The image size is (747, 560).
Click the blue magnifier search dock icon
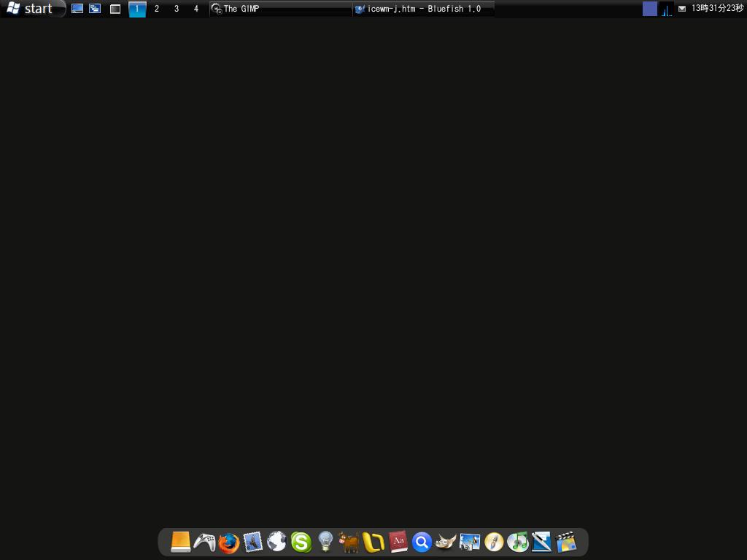[421, 542]
